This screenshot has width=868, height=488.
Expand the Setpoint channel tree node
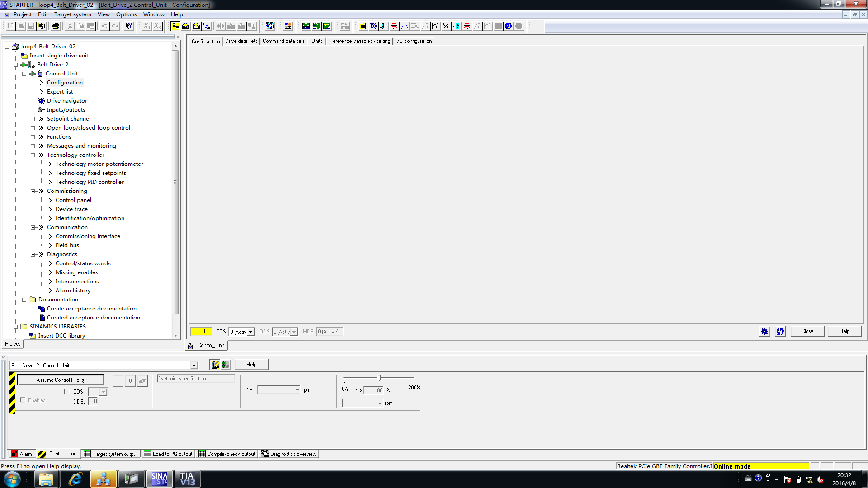pyautogui.click(x=33, y=119)
